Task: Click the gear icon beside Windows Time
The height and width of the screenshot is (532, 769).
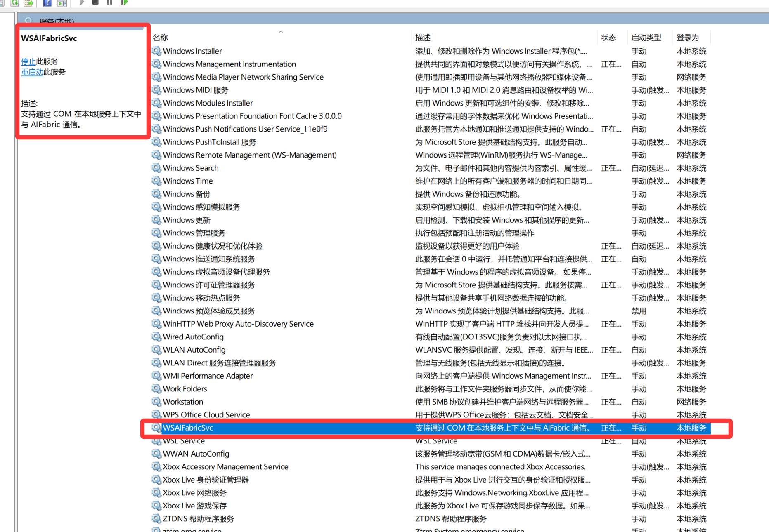Action: tap(156, 181)
